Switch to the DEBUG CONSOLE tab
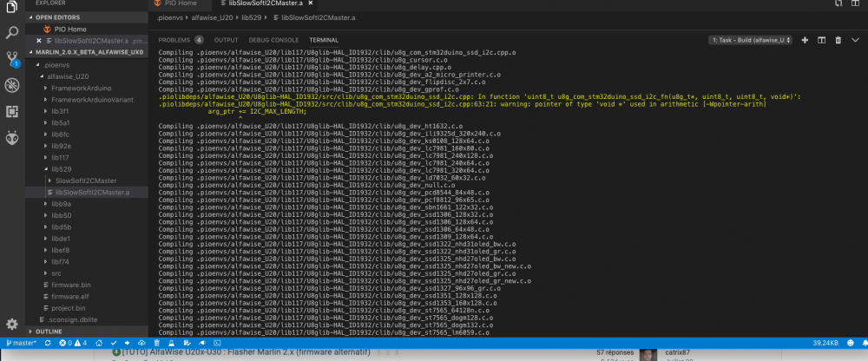This screenshot has width=868, height=361. pos(273,40)
